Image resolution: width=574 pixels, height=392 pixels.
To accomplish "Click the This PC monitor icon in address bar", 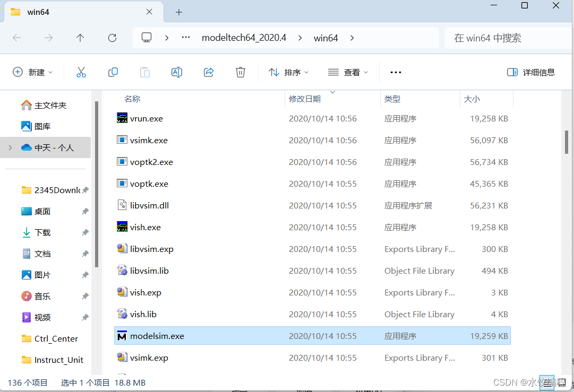I will pos(147,38).
